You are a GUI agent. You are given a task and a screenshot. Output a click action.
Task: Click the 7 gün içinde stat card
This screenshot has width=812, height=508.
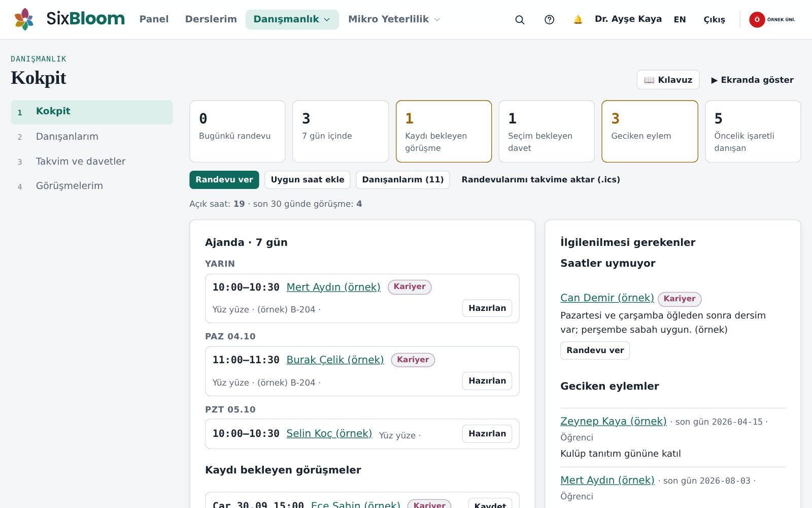pyautogui.click(x=341, y=132)
